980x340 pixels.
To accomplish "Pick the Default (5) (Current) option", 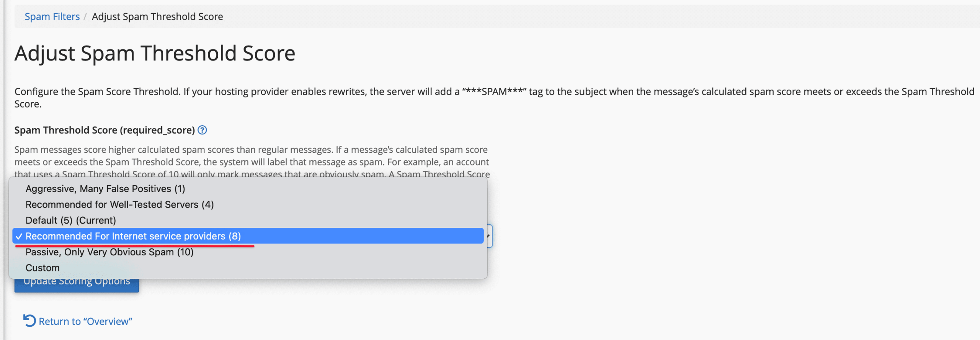I will [x=70, y=221].
